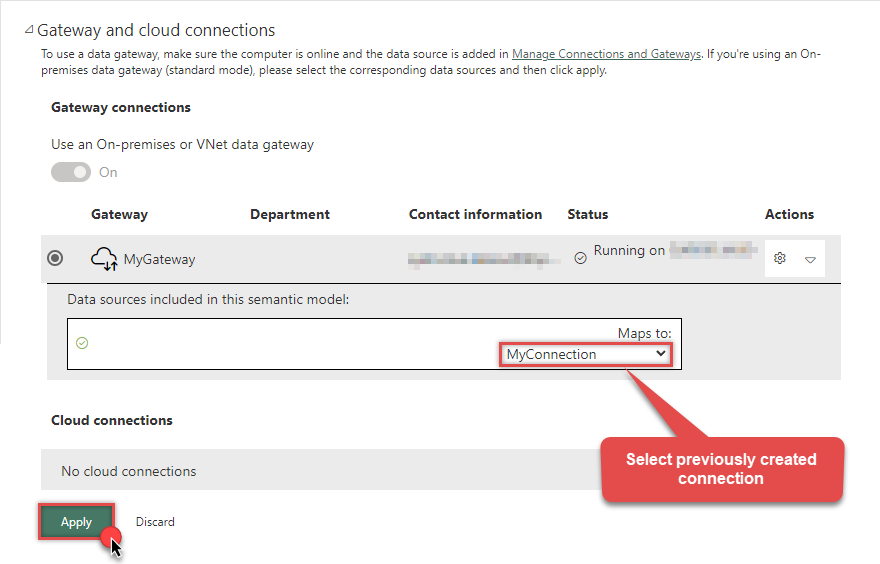Open the gateway settings gear icon
Screen dimensions: 880x564
point(780,258)
